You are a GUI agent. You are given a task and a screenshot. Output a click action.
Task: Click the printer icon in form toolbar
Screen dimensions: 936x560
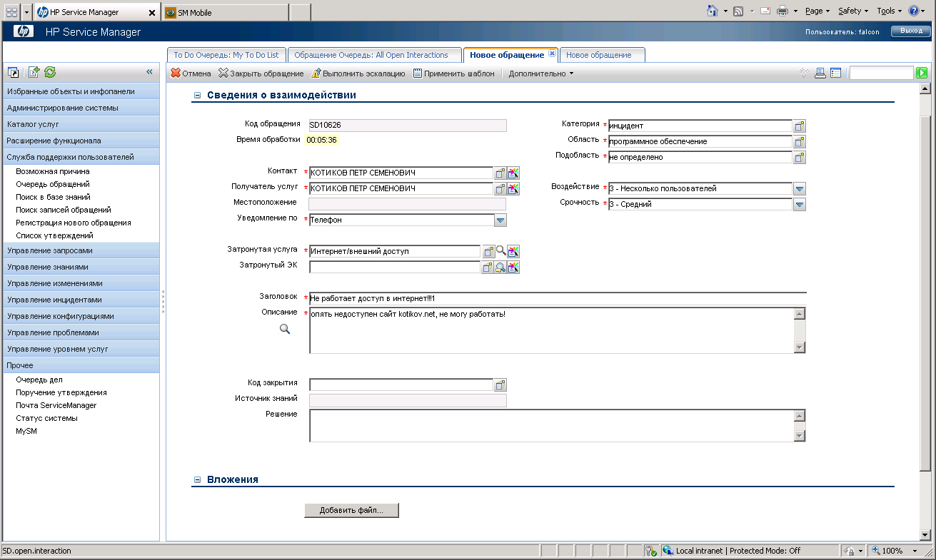[x=820, y=73]
